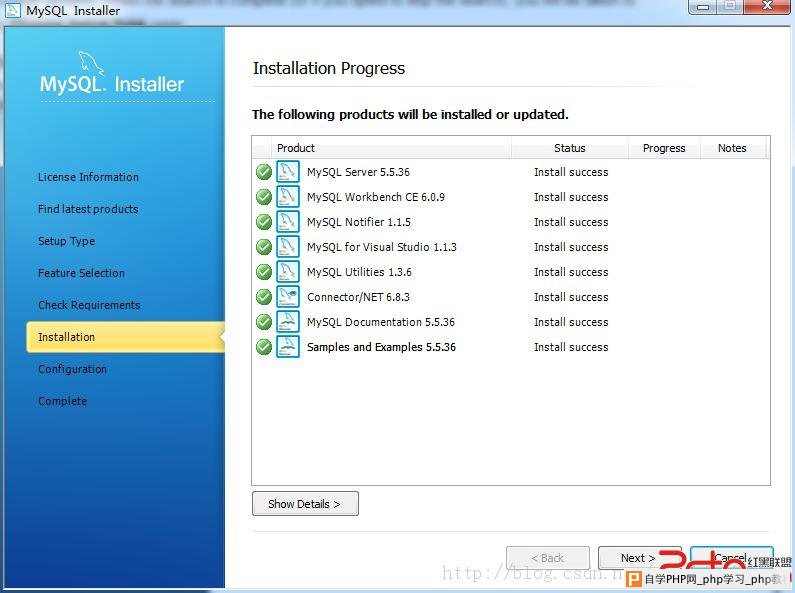The width and height of the screenshot is (795, 593).
Task: Select the MySQL Server 5.5.36 row name
Action: click(x=358, y=172)
